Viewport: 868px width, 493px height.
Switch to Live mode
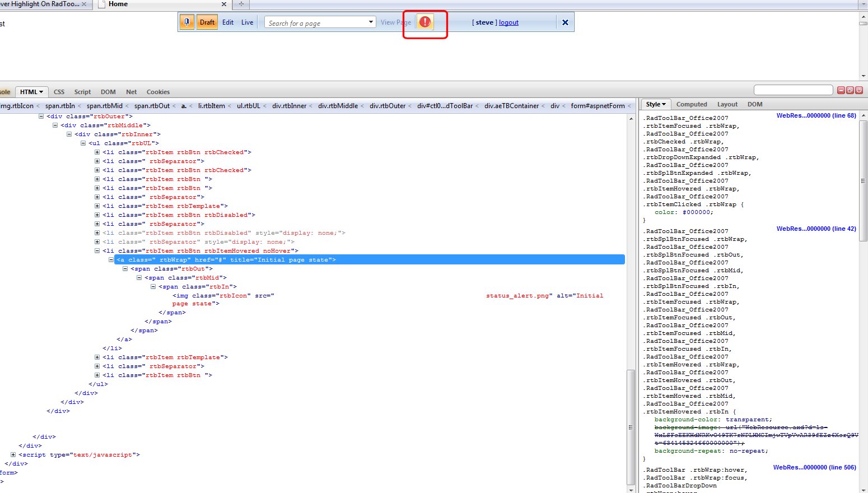[x=248, y=22]
